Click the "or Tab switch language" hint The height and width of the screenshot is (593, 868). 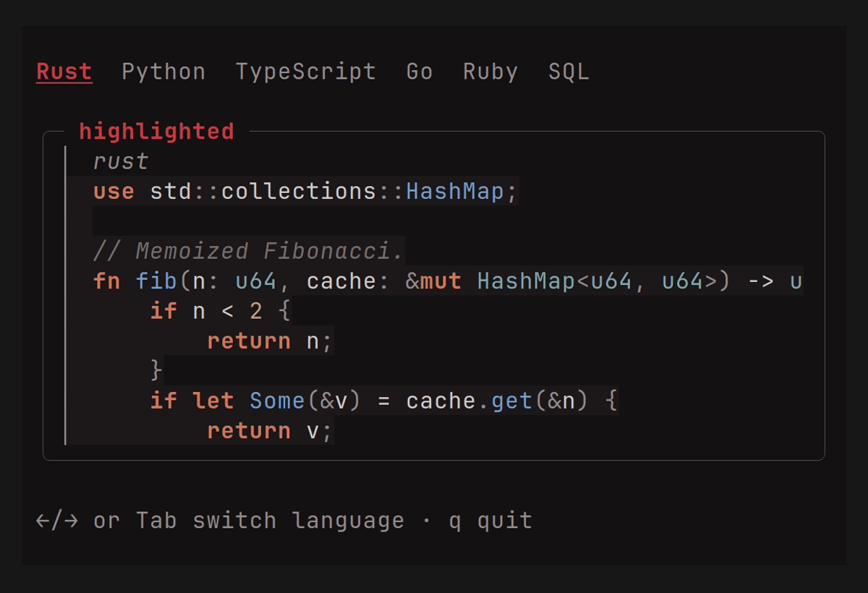[x=249, y=521]
